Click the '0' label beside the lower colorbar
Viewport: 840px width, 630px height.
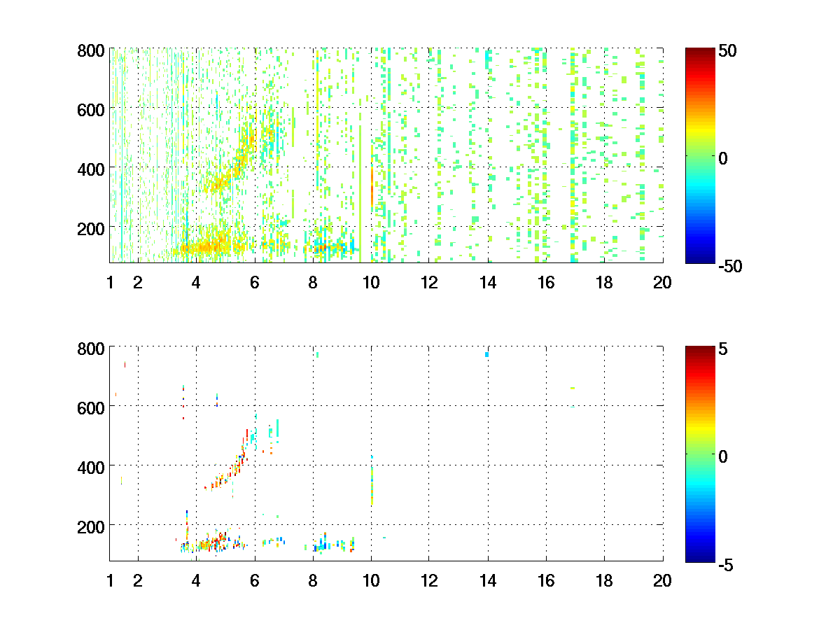[x=724, y=456]
